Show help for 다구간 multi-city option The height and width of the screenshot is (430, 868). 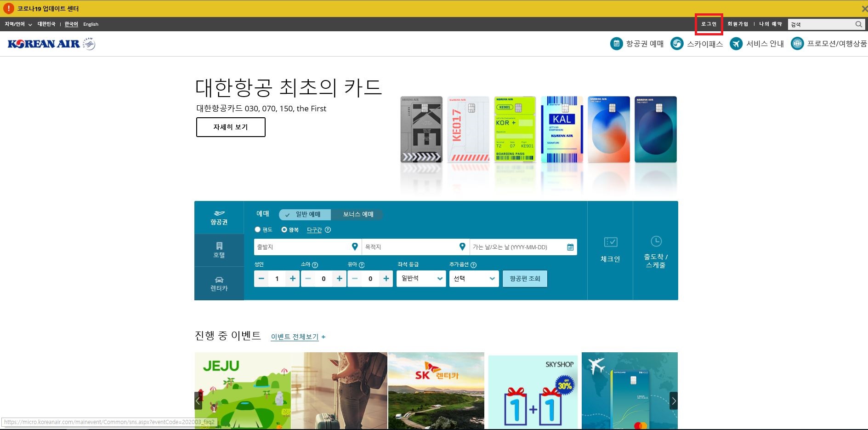(328, 230)
